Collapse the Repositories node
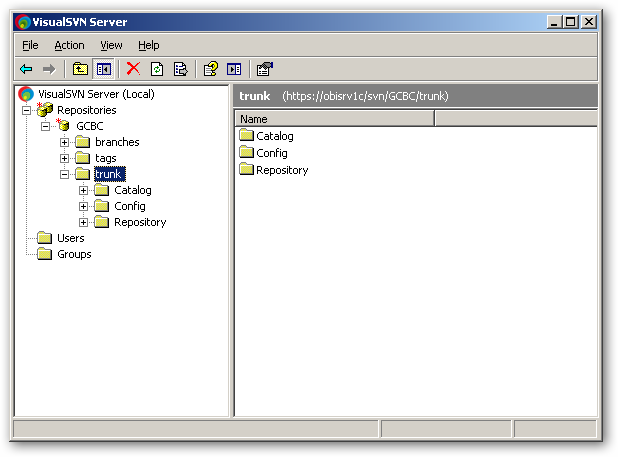Screen dimensions: 618x457 pyautogui.click(x=26, y=110)
